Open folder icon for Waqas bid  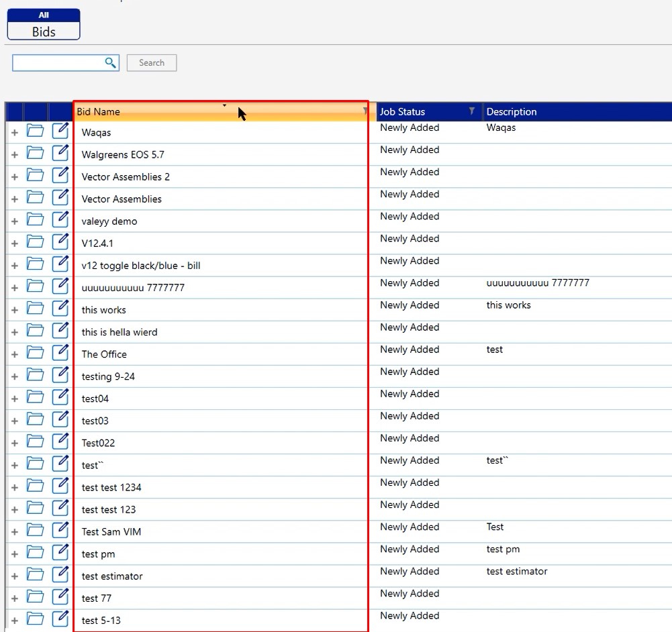tap(35, 132)
